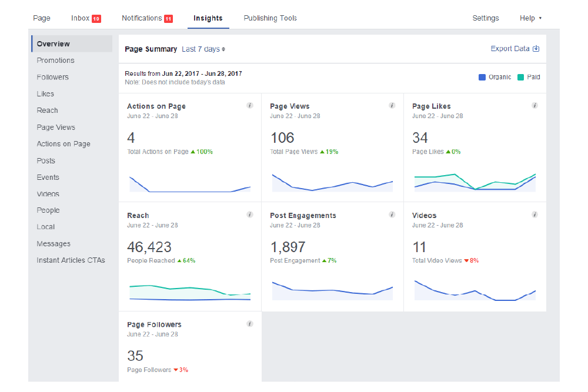Click the Organic color swatch in legend
Viewport: 588px width, 392px height.
482,77
